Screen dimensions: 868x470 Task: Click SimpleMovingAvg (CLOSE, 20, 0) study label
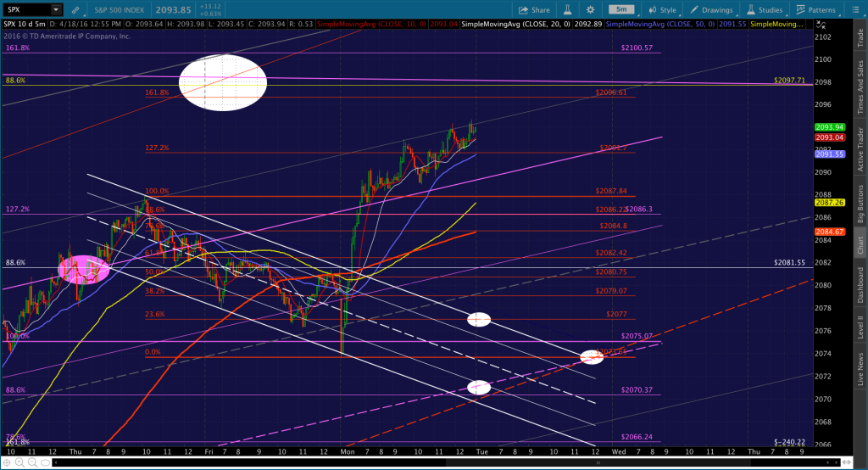[x=516, y=25]
